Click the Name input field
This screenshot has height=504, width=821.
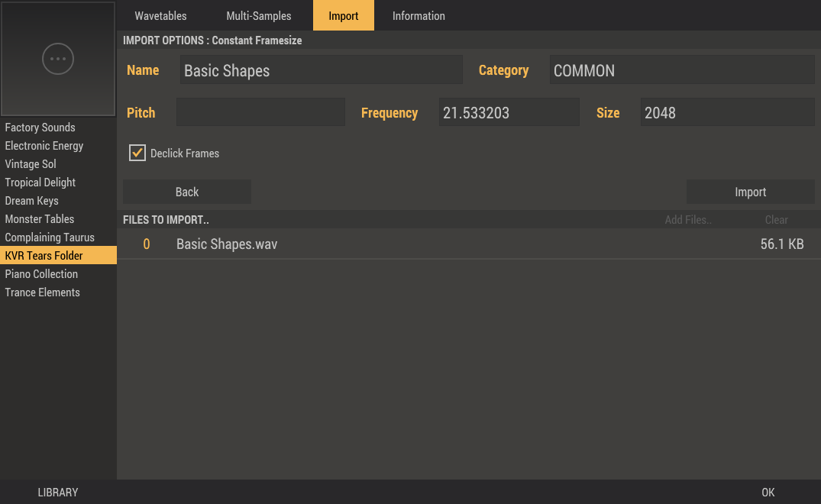coord(322,70)
